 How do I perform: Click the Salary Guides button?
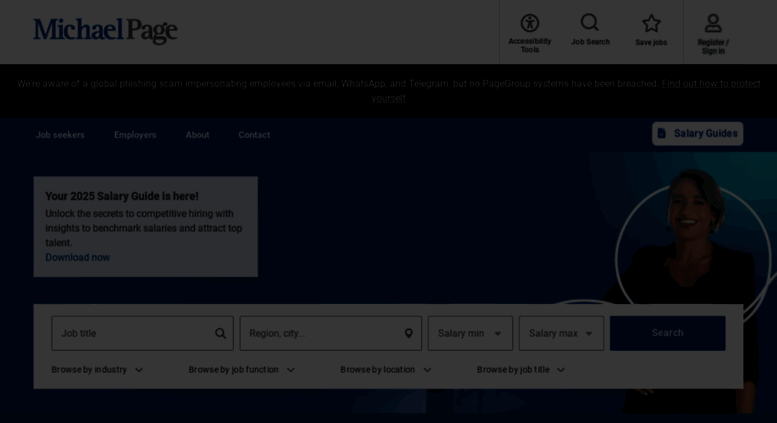tap(697, 134)
